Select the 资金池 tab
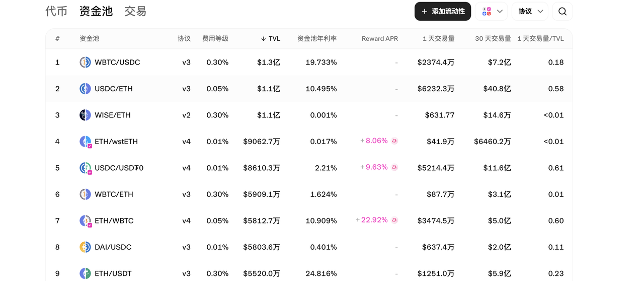 (x=96, y=11)
